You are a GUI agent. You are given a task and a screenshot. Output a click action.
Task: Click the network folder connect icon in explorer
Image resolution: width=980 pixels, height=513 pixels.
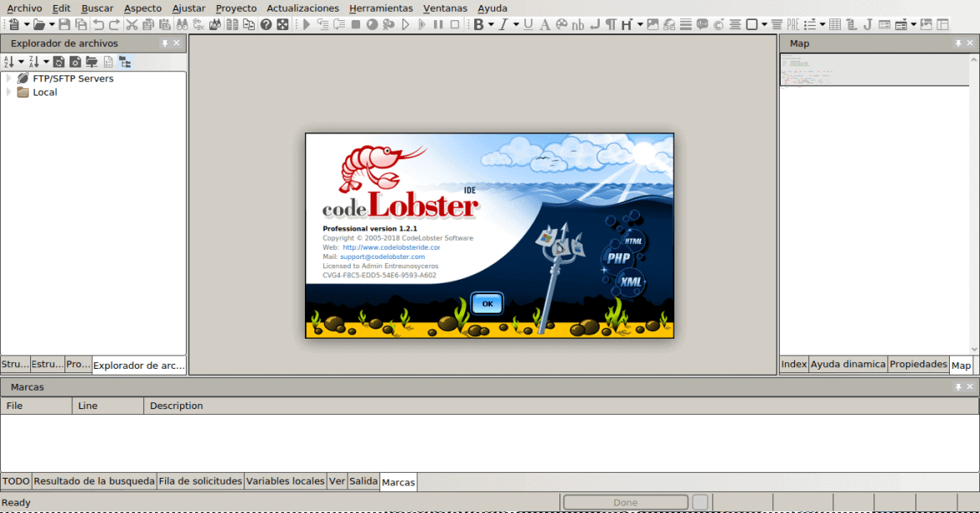tap(92, 62)
